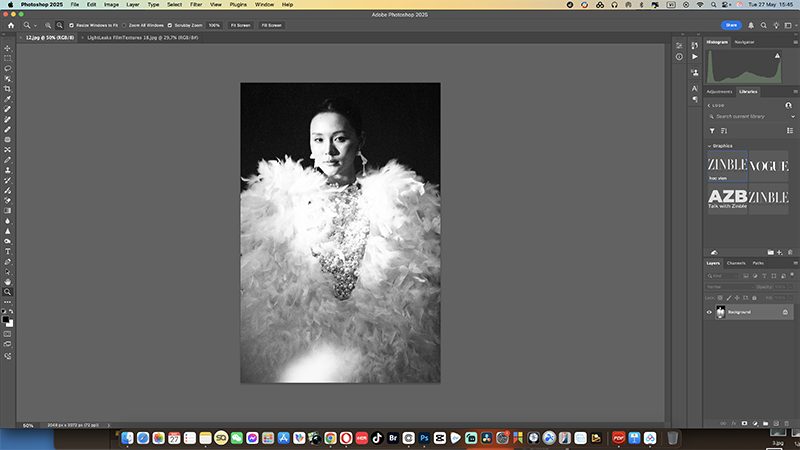Open the zoom tool preset dropdown arrow
Screen dimensions: 800x450
click(x=34, y=24)
